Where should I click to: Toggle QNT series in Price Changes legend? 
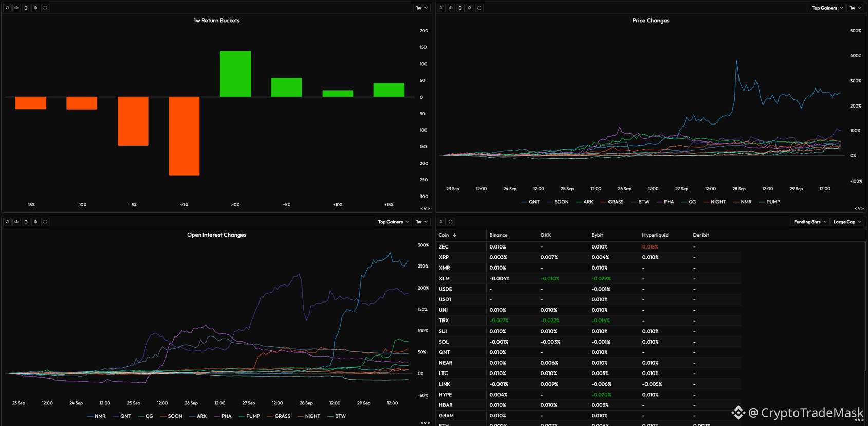pos(530,202)
